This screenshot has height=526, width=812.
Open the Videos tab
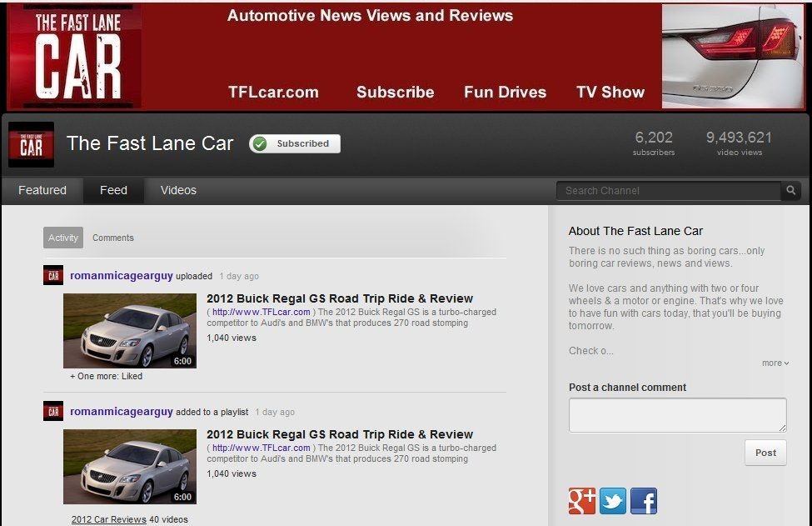[x=178, y=190]
